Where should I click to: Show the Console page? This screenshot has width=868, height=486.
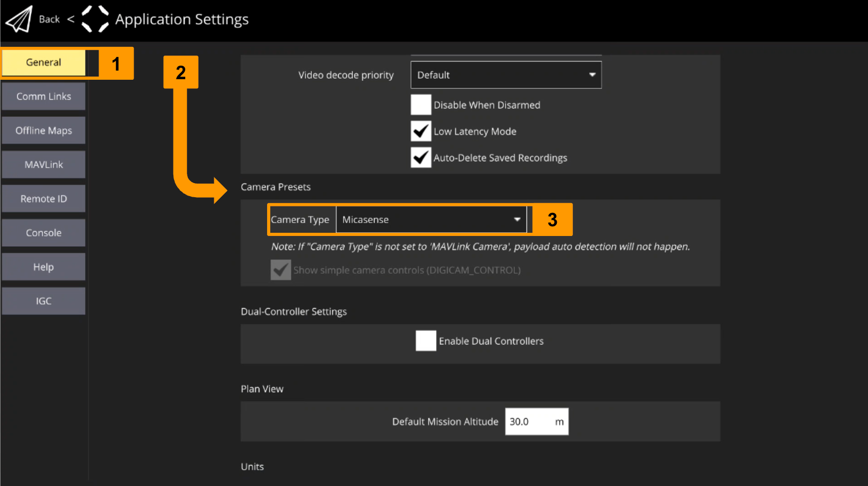(x=44, y=233)
